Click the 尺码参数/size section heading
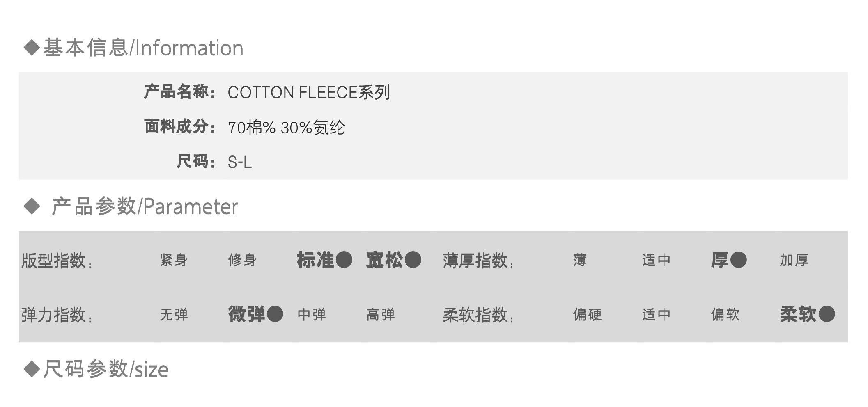This screenshot has height=407, width=868. point(106,369)
